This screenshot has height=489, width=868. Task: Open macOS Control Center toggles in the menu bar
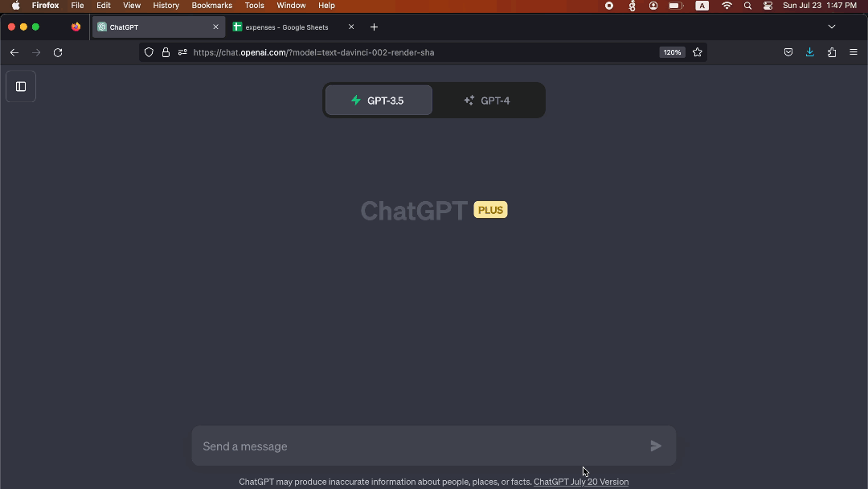point(768,6)
